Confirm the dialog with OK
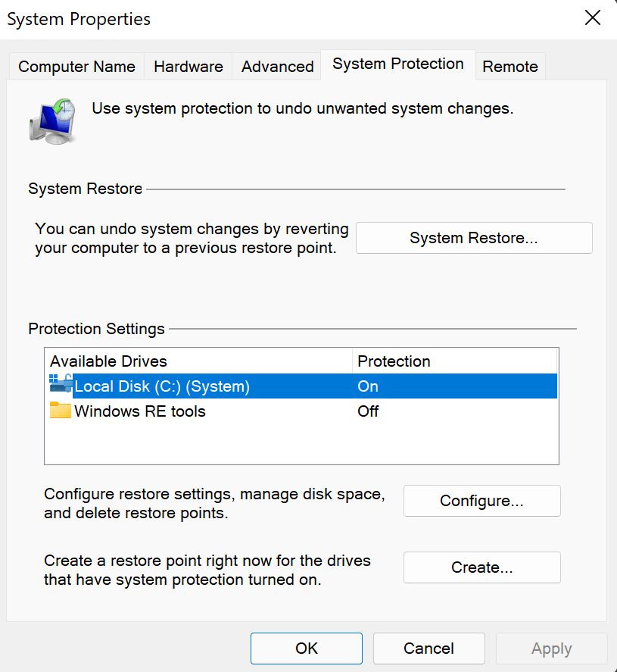 pyautogui.click(x=307, y=649)
